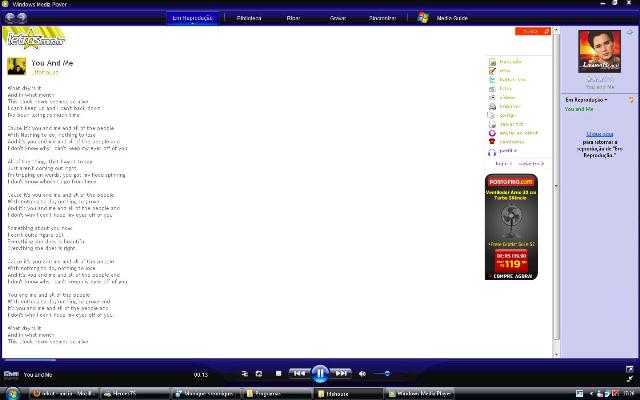This screenshot has width=640, height=400.
Task: Open the orange search box on lyrics page
Action: click(533, 31)
